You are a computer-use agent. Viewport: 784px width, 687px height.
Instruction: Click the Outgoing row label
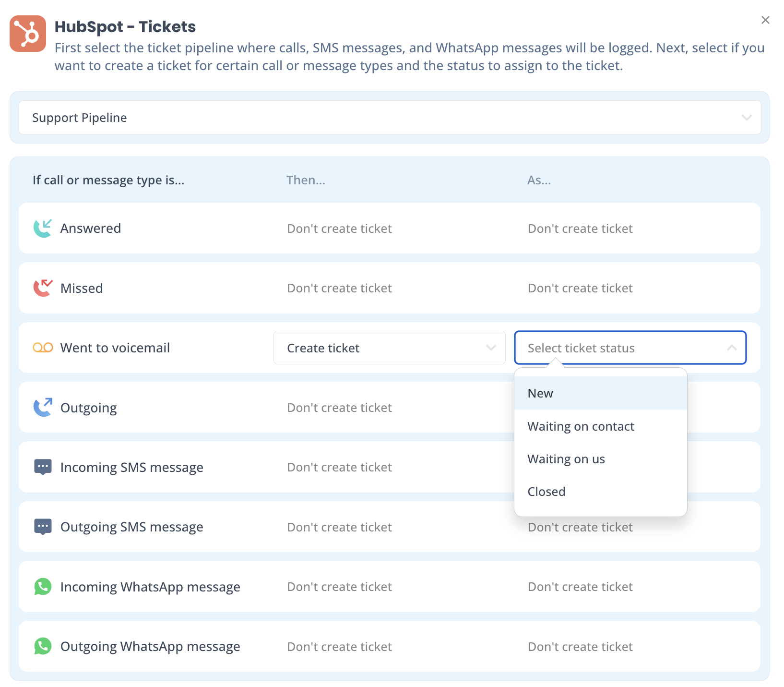[88, 408]
